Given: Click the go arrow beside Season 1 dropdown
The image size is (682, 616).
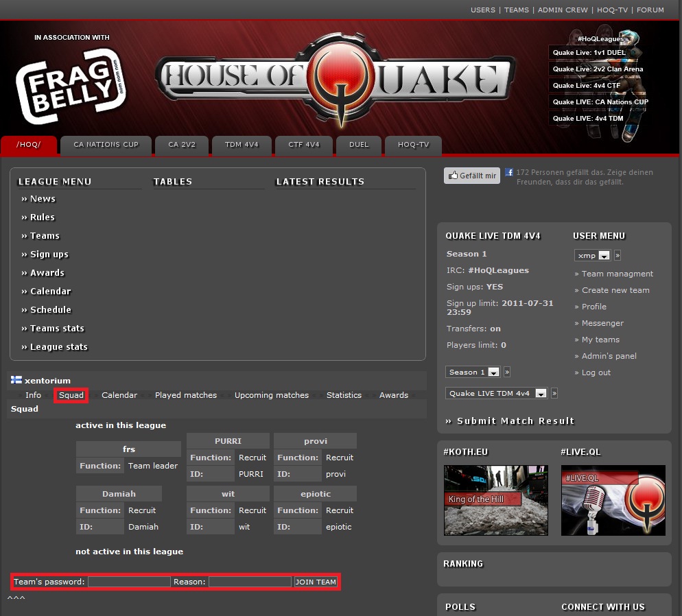Looking at the screenshot, I should click(507, 372).
